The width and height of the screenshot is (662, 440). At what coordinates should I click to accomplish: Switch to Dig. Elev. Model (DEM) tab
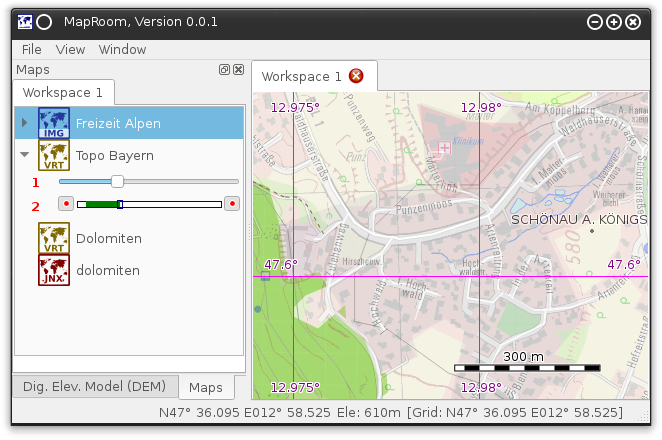coord(95,387)
